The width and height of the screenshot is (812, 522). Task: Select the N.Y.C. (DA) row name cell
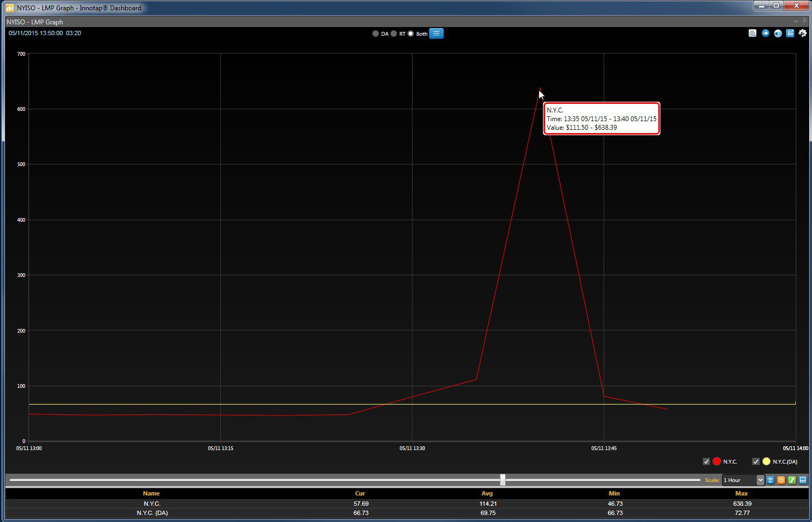152,513
